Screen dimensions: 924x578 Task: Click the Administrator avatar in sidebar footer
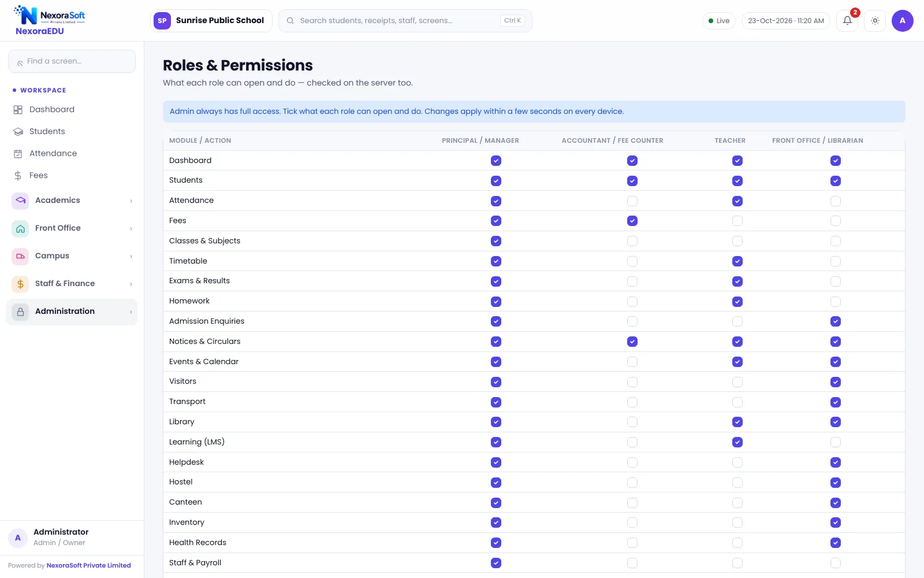[18, 538]
